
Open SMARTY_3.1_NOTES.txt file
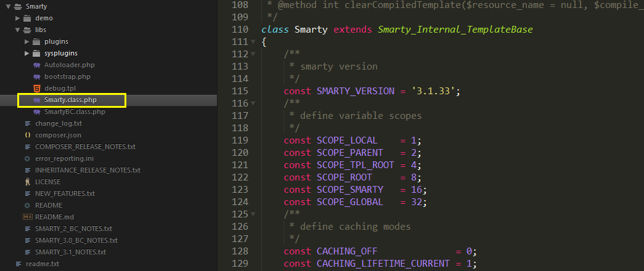71,252
